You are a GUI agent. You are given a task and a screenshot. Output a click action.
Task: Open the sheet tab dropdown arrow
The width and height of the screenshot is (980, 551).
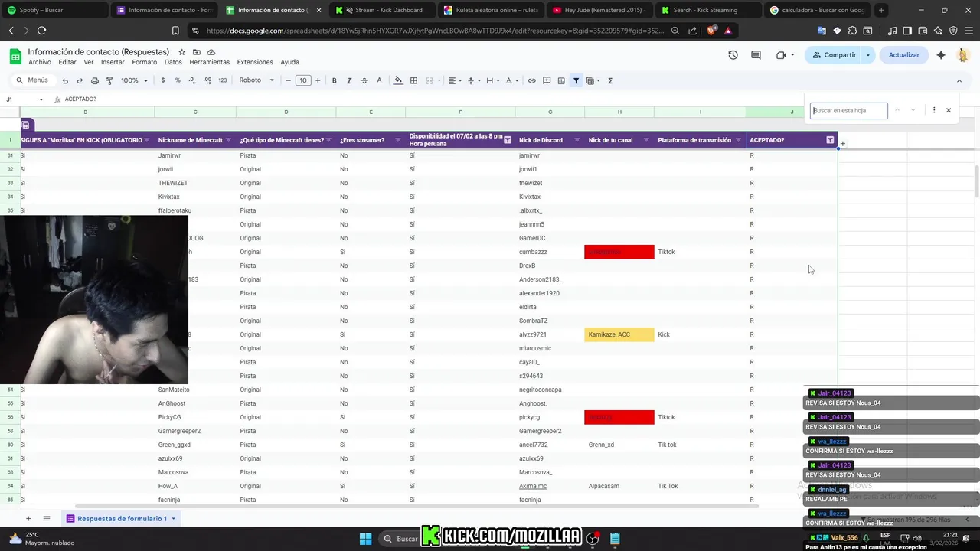173,518
